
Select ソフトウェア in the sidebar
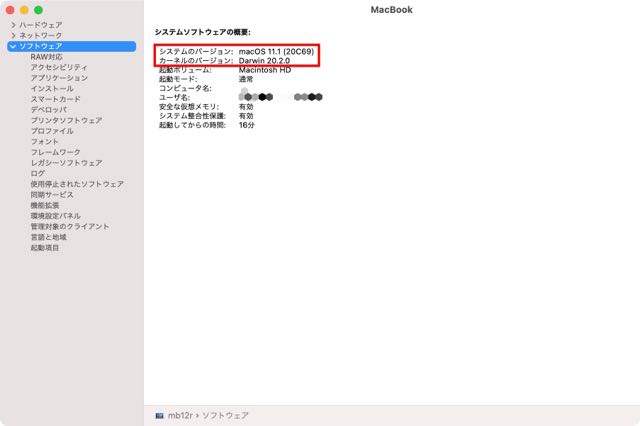click(71, 46)
